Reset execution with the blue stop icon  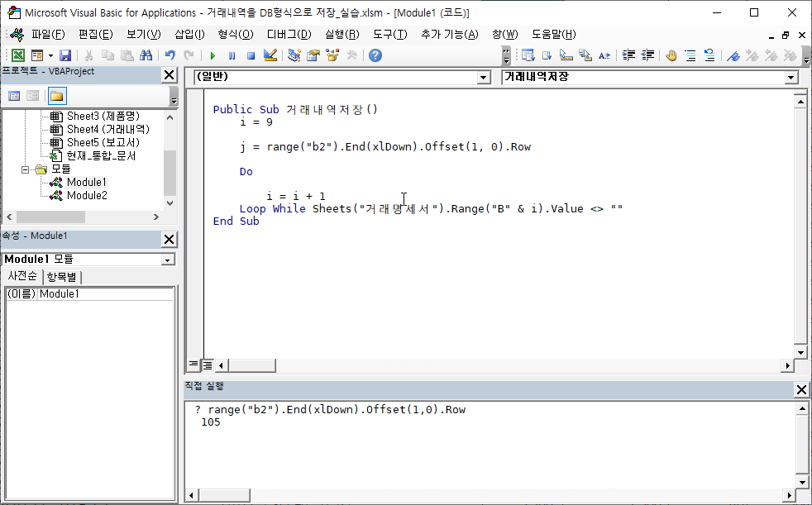point(251,55)
